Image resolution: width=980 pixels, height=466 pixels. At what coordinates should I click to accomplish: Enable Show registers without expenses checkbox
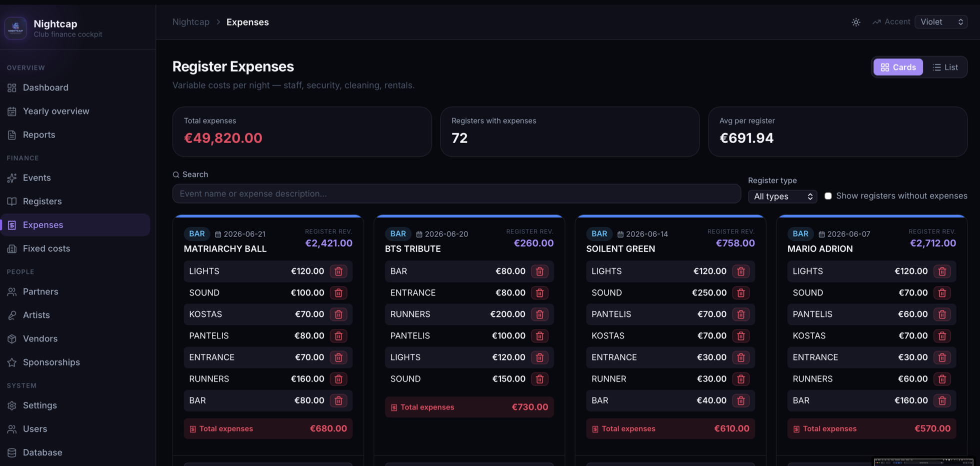[828, 196]
